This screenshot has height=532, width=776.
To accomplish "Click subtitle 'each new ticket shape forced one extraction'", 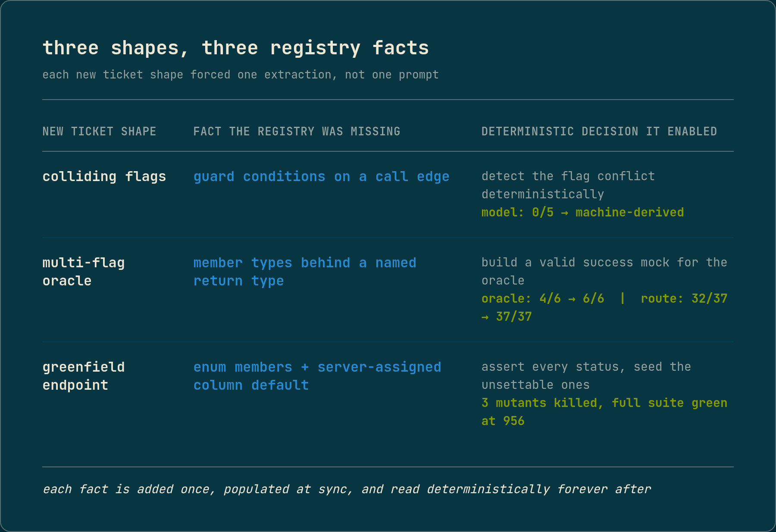I will 241,75.
